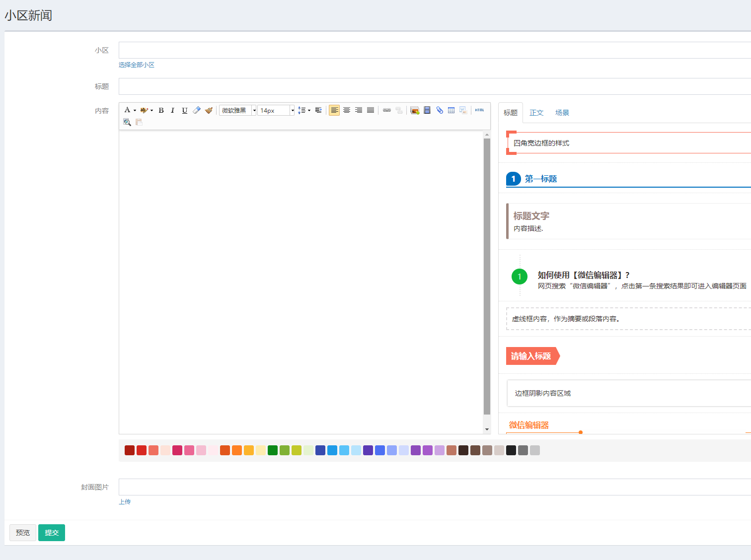Screen dimensions: 751x560
Task: Insert the 虚线框内容 dashed box template
Action: [628, 319]
